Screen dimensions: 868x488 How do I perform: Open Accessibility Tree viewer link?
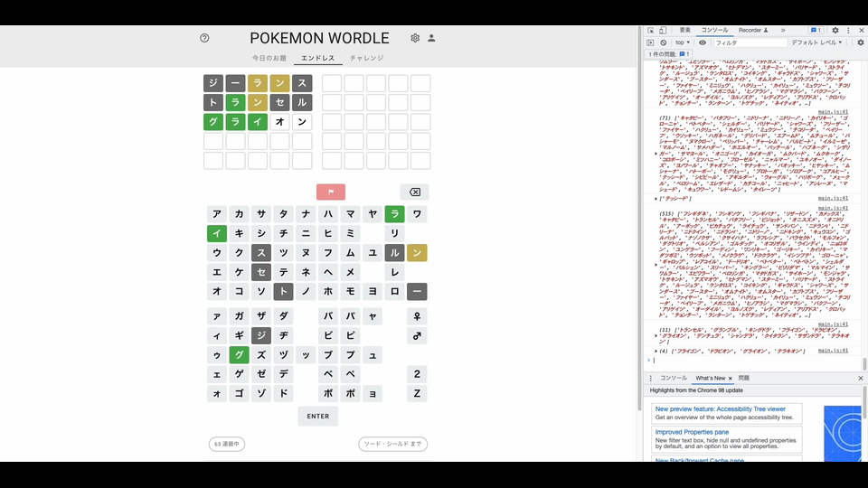click(x=721, y=409)
